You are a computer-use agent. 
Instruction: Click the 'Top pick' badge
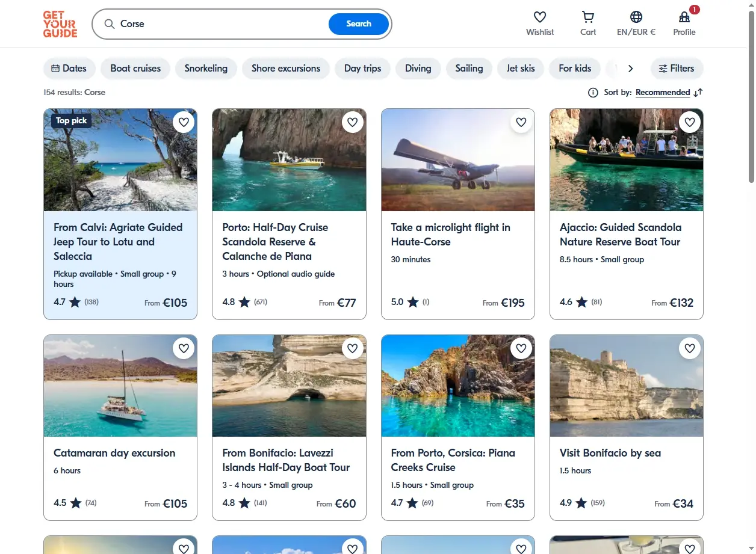click(71, 120)
